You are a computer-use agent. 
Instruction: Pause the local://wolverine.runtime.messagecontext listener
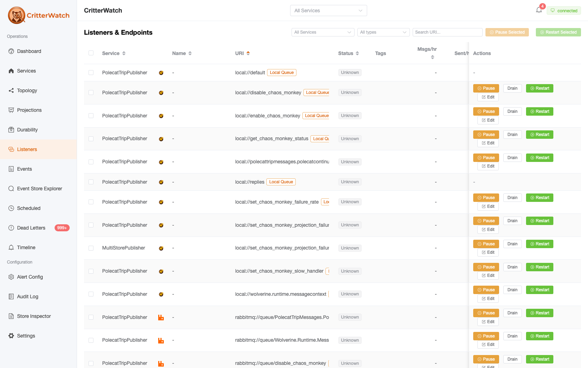[x=486, y=290]
